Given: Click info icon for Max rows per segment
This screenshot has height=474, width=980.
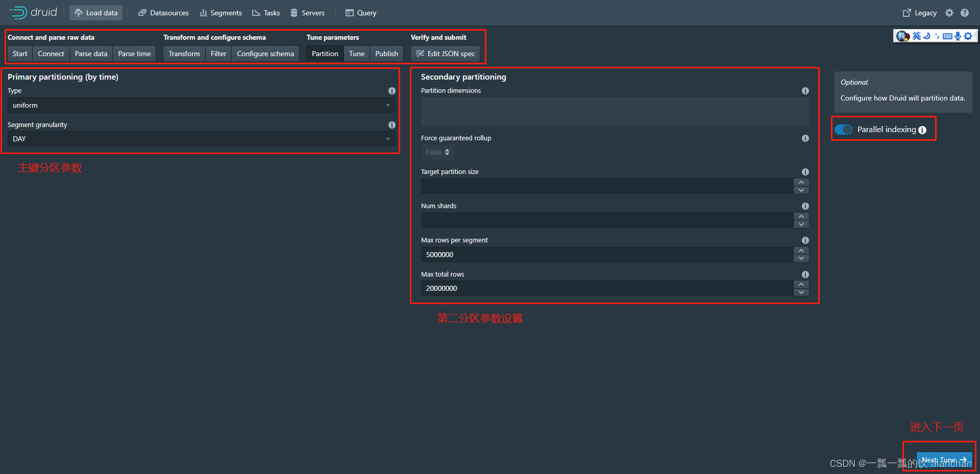Looking at the screenshot, I should pos(805,240).
